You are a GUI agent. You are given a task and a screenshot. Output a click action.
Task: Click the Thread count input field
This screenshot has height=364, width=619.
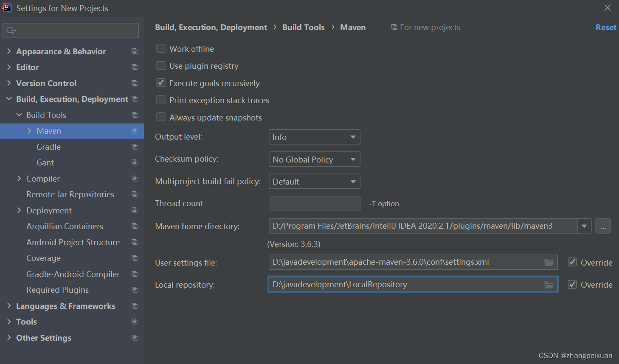[315, 204]
